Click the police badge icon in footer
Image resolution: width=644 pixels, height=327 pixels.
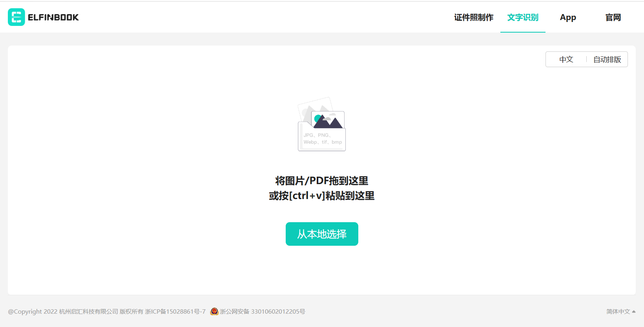tap(214, 311)
